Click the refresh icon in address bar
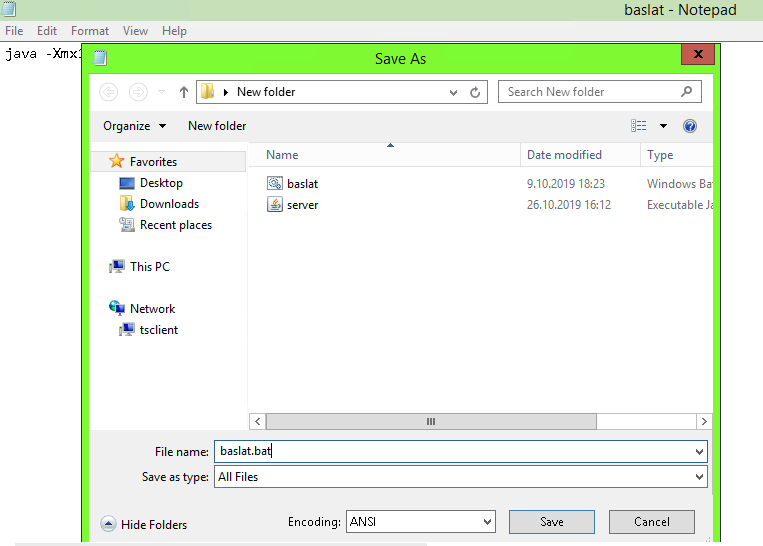 [476, 92]
